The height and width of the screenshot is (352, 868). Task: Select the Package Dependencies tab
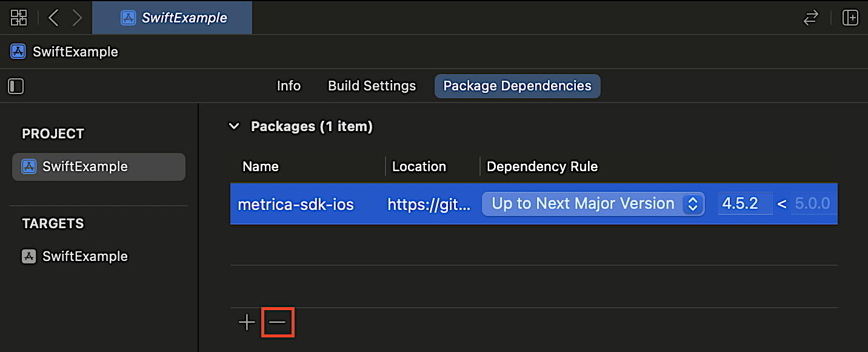[x=517, y=86]
